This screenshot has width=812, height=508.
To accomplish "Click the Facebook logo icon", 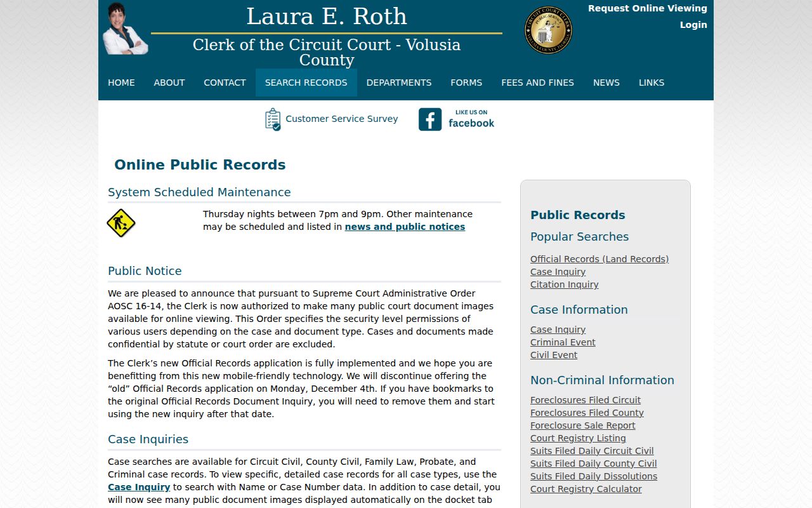I will coord(430,119).
